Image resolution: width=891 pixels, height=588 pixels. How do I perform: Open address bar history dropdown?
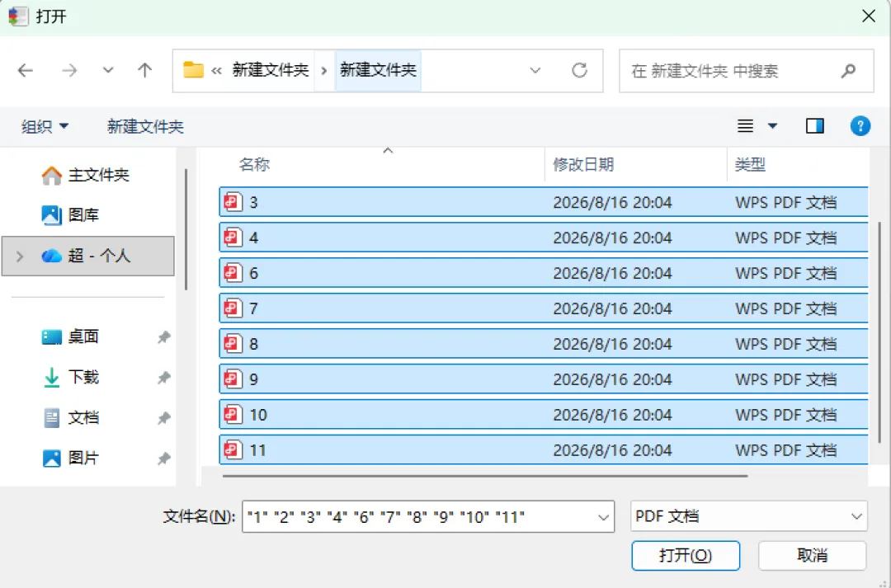click(x=535, y=70)
